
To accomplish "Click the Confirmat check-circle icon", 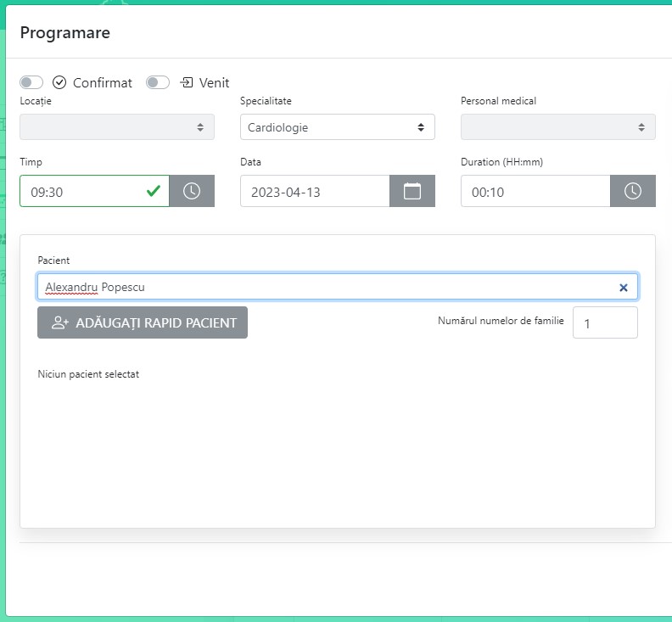I will (59, 82).
